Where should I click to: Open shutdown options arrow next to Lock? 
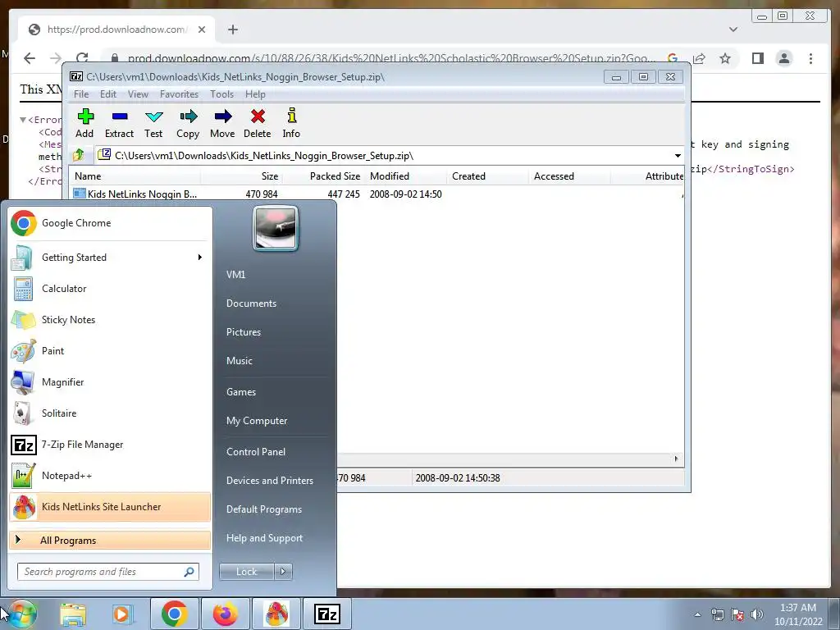click(283, 572)
